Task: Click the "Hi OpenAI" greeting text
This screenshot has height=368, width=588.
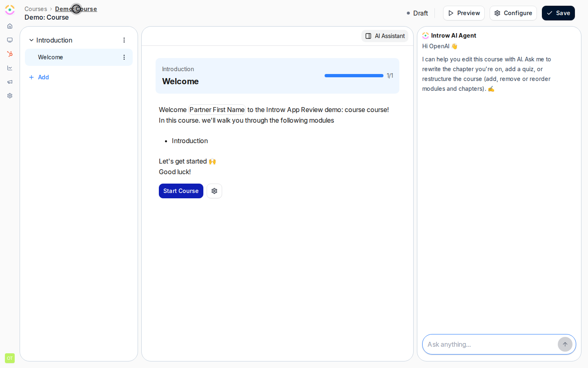Action: tap(440, 46)
